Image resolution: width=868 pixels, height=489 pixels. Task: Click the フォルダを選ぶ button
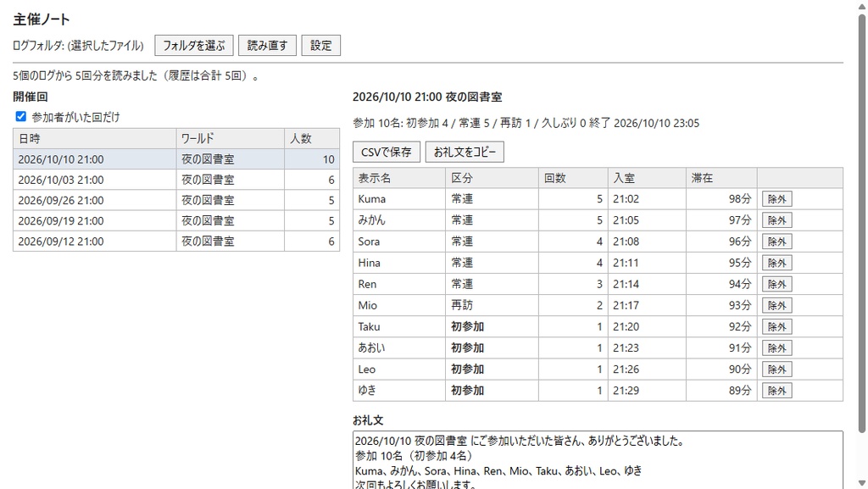[194, 46]
